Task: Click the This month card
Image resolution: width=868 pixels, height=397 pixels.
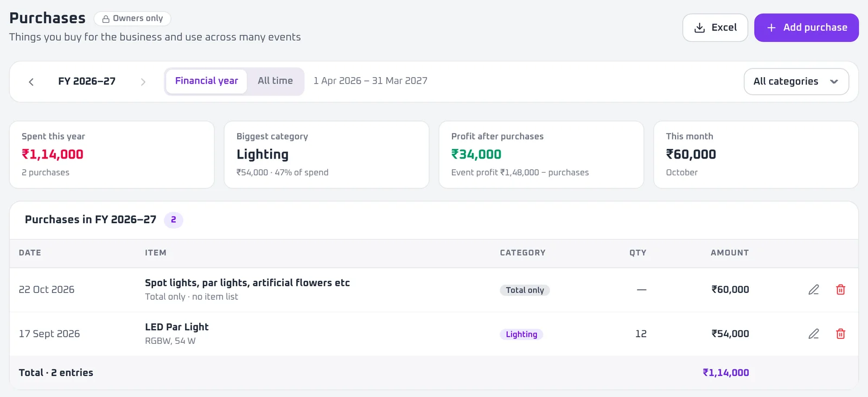Action: 756,155
